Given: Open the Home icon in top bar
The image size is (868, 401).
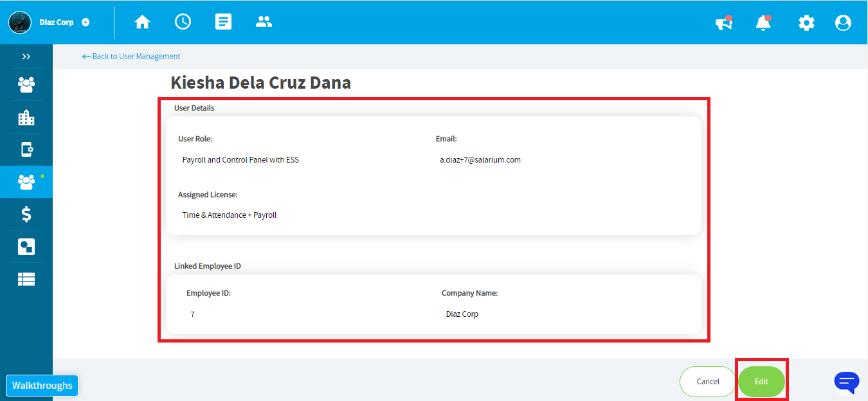Looking at the screenshot, I should coord(142,22).
